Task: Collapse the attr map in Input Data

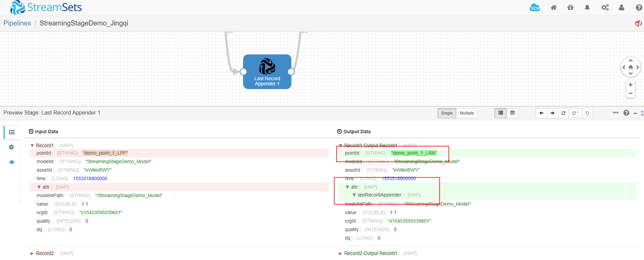Action: [39, 187]
